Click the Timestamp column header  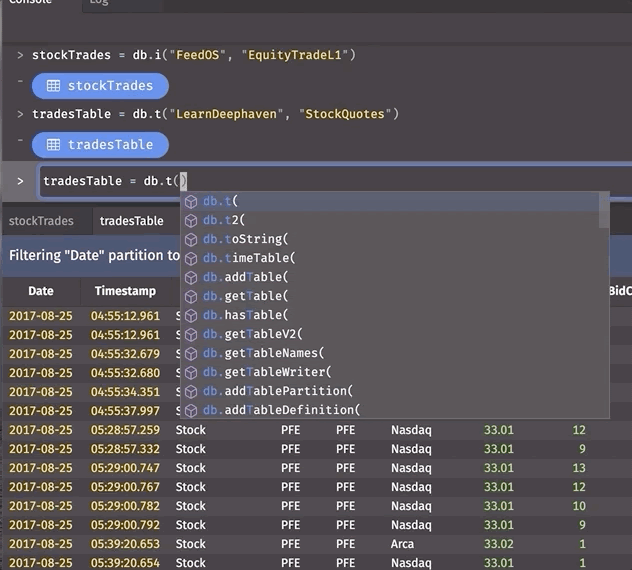pyautogui.click(x=125, y=292)
